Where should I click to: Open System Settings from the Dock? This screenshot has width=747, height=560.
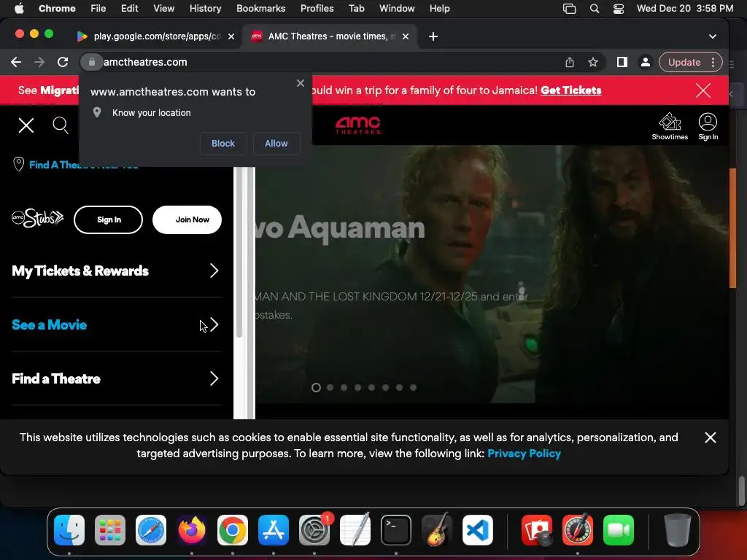(x=314, y=530)
